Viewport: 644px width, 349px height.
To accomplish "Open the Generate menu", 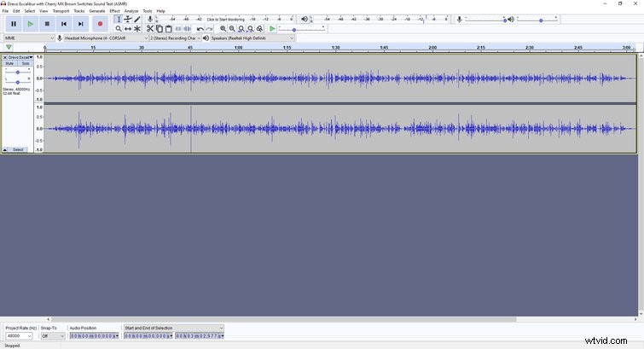I will point(97,11).
